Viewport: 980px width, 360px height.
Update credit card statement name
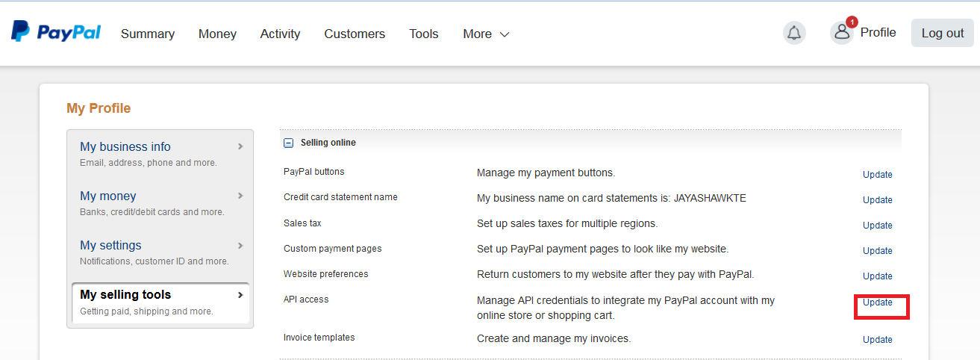tap(877, 200)
